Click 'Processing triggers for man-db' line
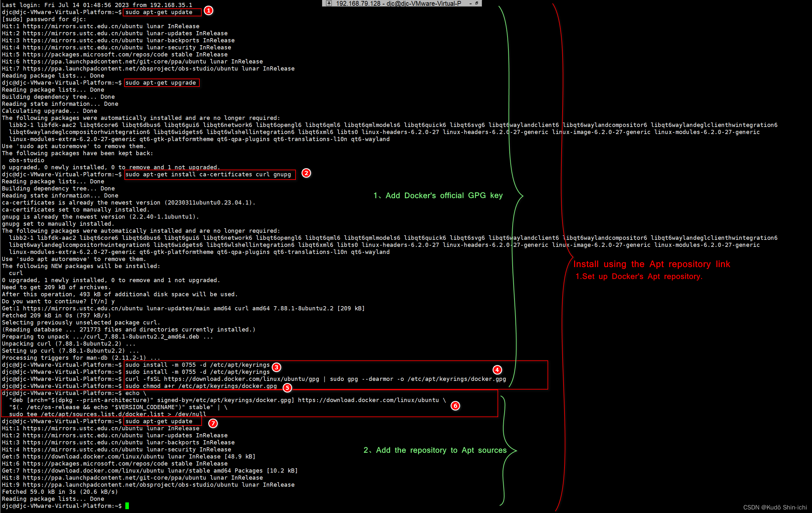Screen dimensions: 812x513 click(81, 358)
